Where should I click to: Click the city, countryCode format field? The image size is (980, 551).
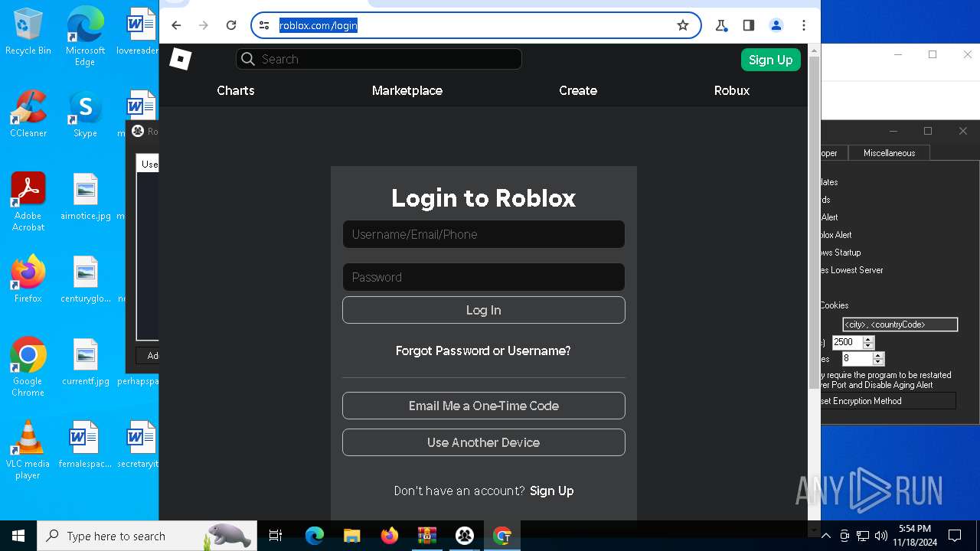click(x=900, y=324)
